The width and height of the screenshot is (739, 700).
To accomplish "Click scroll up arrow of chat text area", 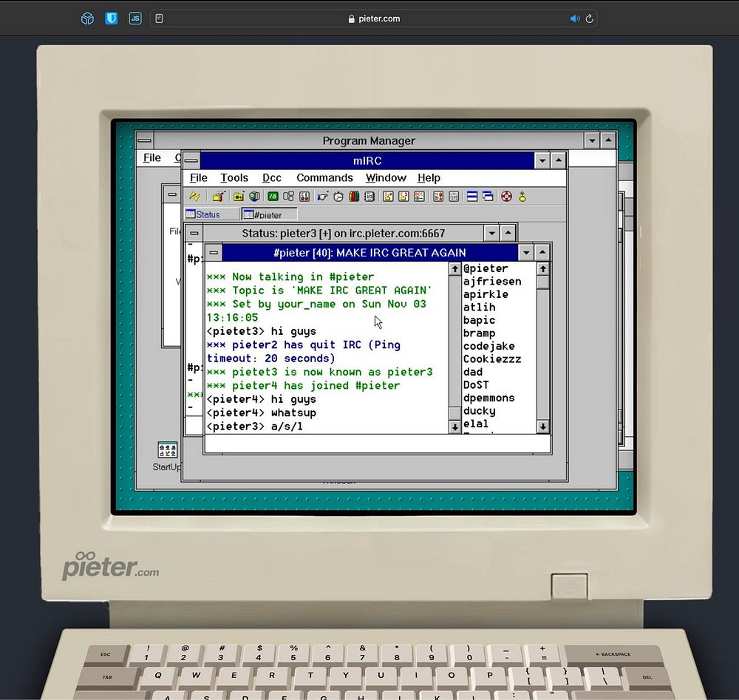I will pos(454,269).
